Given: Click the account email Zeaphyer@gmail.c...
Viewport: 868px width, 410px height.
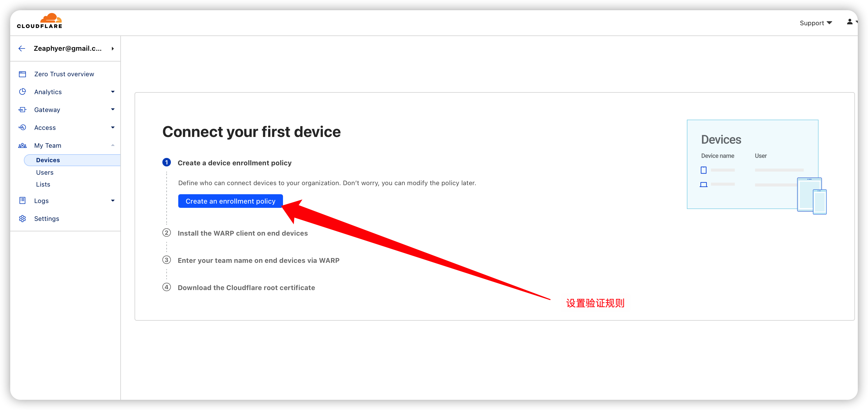Looking at the screenshot, I should [x=66, y=49].
